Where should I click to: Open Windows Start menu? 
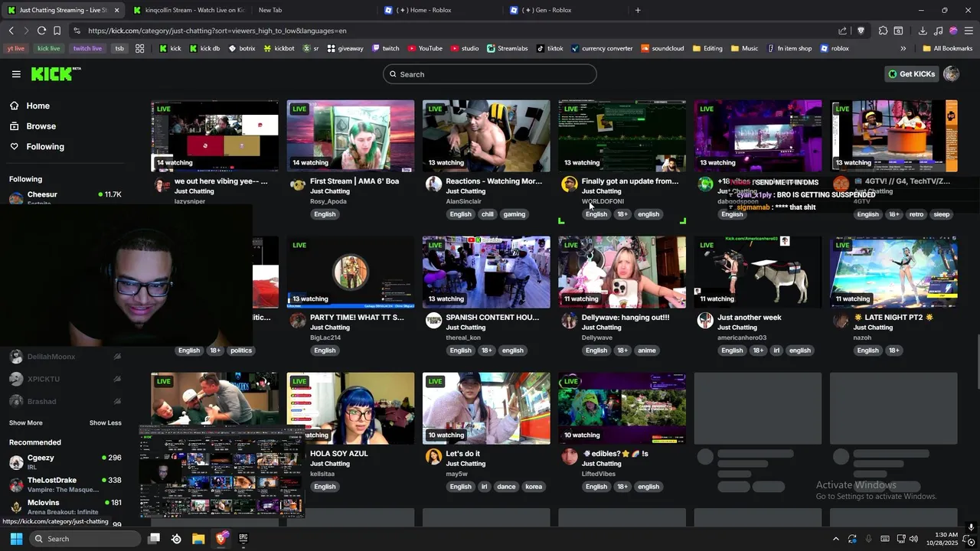[16, 539]
